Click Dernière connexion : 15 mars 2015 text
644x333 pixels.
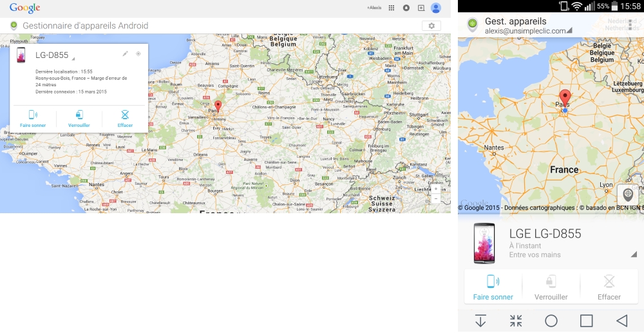click(x=71, y=91)
